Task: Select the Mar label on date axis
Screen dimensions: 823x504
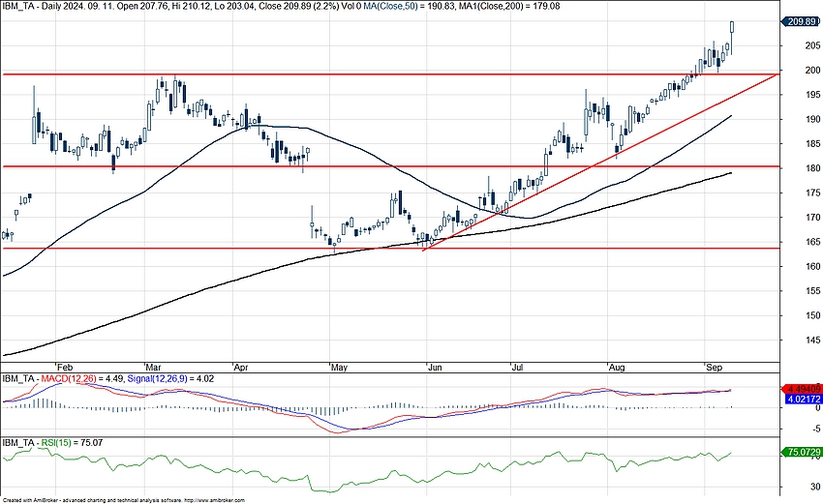Action: (153, 368)
